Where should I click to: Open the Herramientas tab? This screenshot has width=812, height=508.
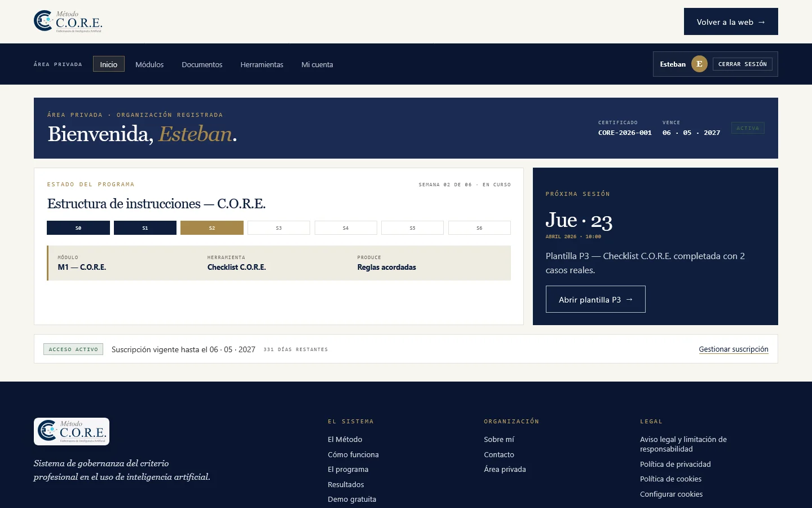pyautogui.click(x=262, y=64)
